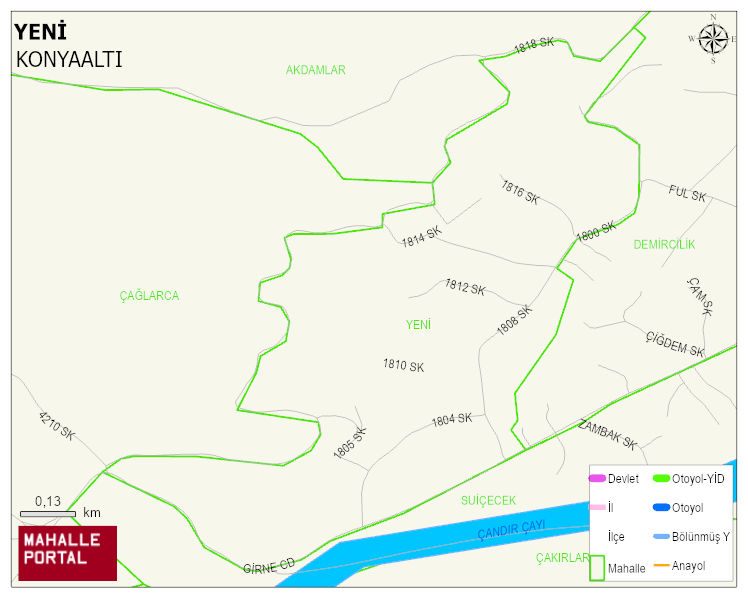Viewport: 748px width, 598px height.
Task: Click the Otoyol-YİD green legend swatch
Action: coord(661,478)
